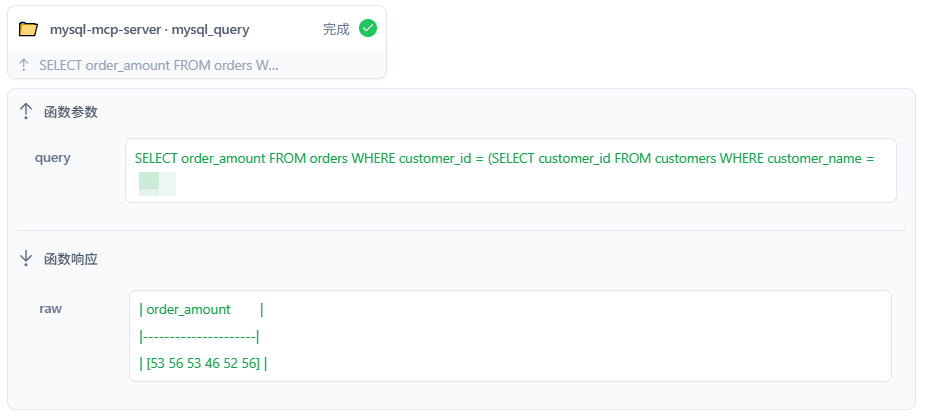938x419 pixels.
Task: Click the raw response label
Action: (51, 309)
